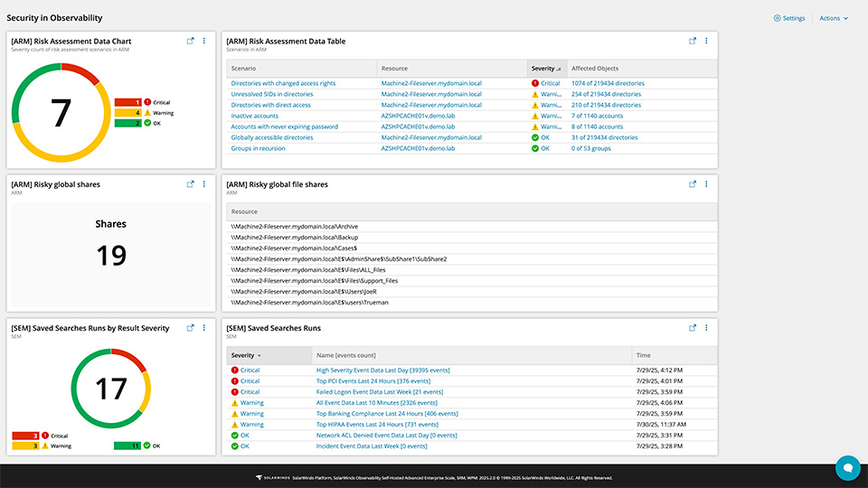The image size is (868, 488).
Task: Click pop-out icon on Saved Searches Runs table
Action: click(x=693, y=328)
